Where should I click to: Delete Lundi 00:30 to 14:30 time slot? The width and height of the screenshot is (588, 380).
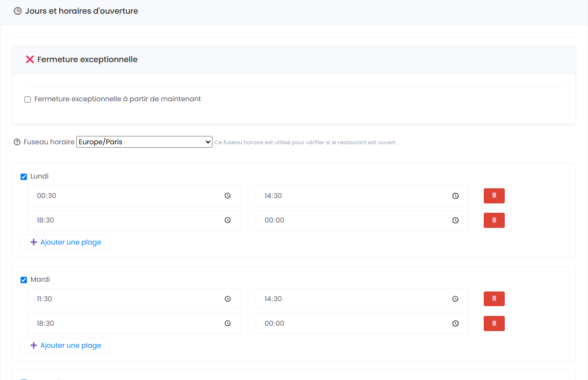(494, 196)
